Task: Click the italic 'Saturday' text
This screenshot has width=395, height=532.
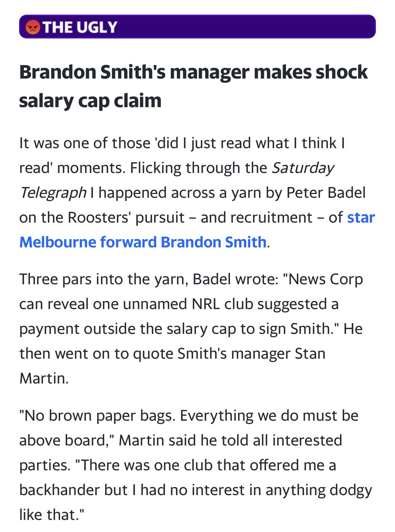Action: coord(303,169)
